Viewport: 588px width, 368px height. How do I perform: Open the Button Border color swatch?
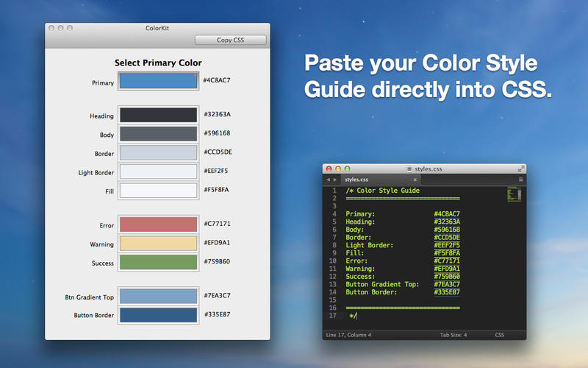pyautogui.click(x=158, y=315)
